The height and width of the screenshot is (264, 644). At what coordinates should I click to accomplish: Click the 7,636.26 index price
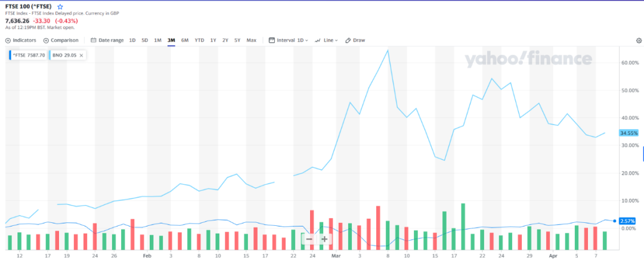coord(17,20)
